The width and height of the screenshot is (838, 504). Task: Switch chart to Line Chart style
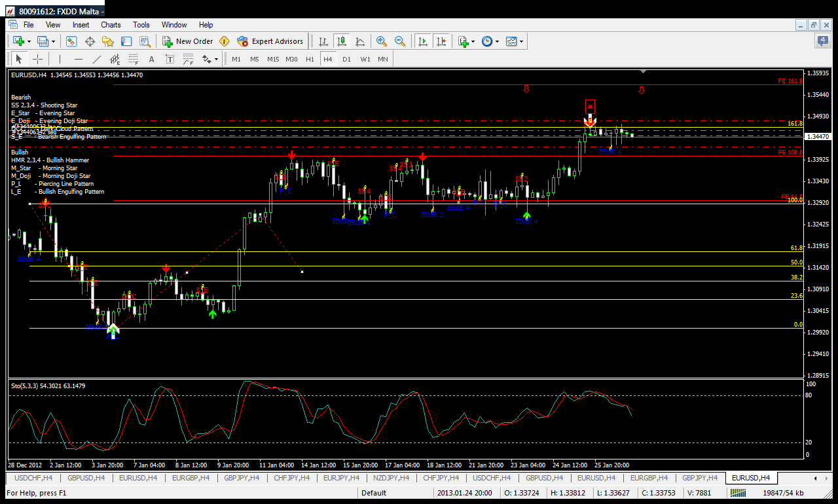click(x=359, y=41)
